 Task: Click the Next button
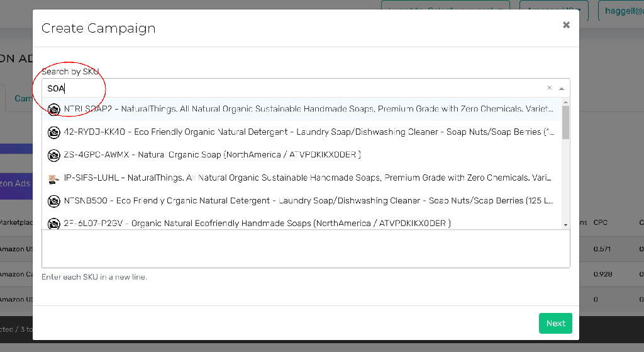[555, 323]
